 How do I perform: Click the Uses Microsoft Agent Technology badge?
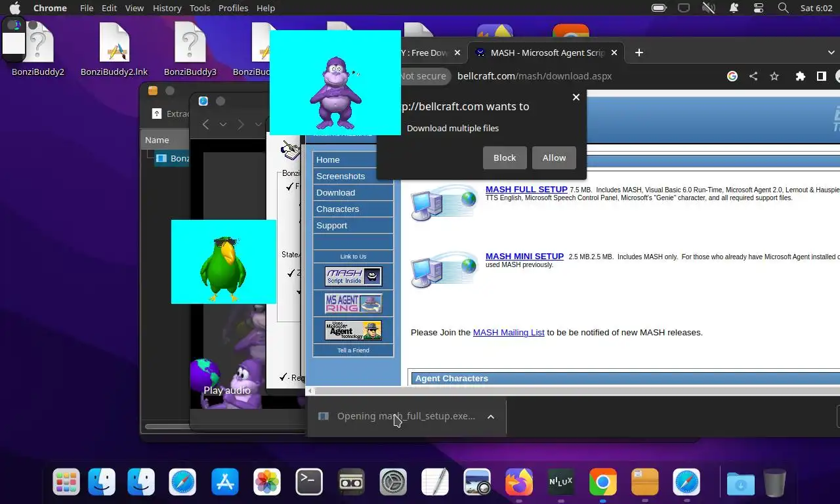[353, 330]
